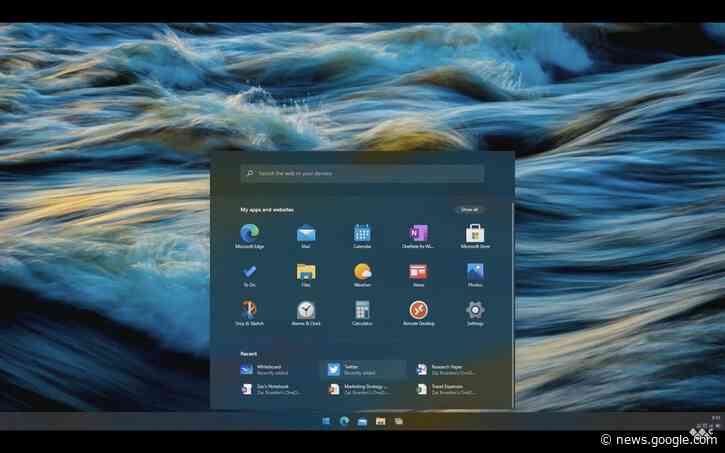Open Microsoft Edge from the Start menu
The image size is (725, 453).
tap(250, 236)
